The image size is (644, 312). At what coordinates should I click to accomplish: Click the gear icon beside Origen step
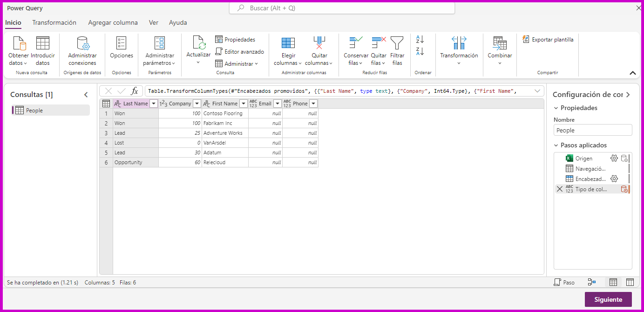point(614,158)
